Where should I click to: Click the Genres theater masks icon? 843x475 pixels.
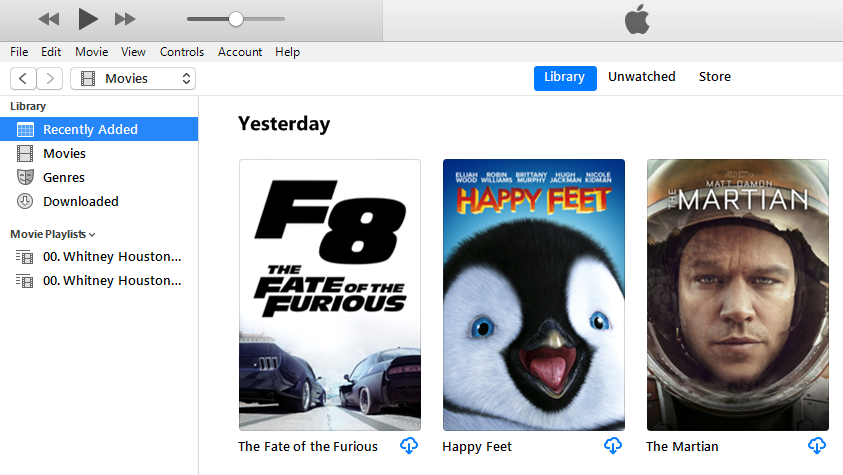click(25, 177)
